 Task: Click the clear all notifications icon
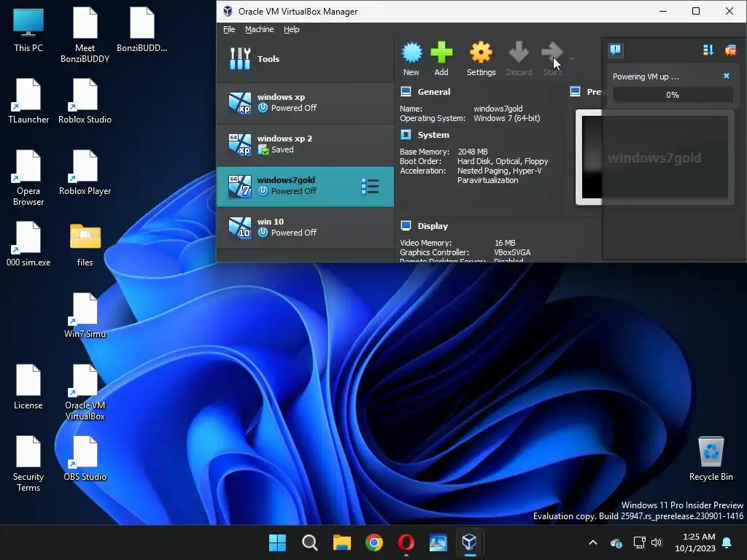730,50
